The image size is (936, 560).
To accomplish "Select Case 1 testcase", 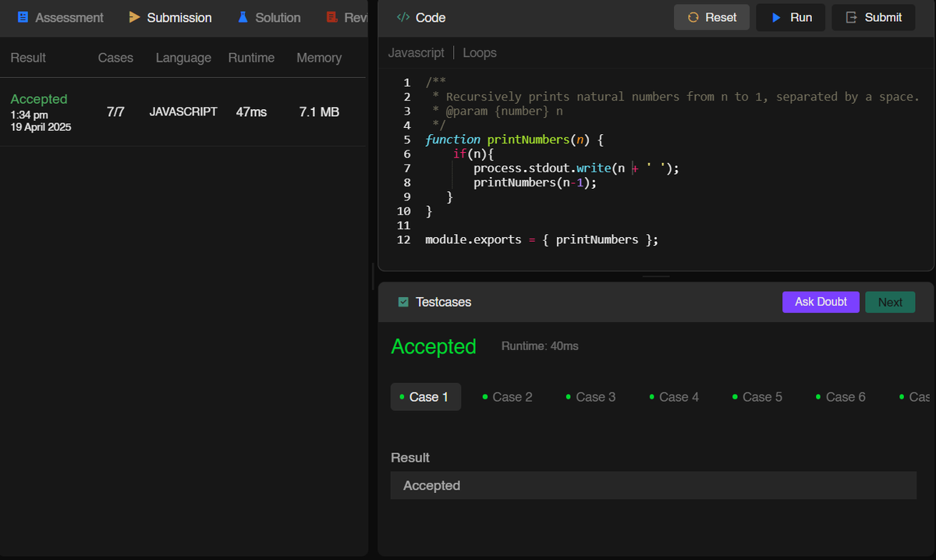I will pos(426,397).
